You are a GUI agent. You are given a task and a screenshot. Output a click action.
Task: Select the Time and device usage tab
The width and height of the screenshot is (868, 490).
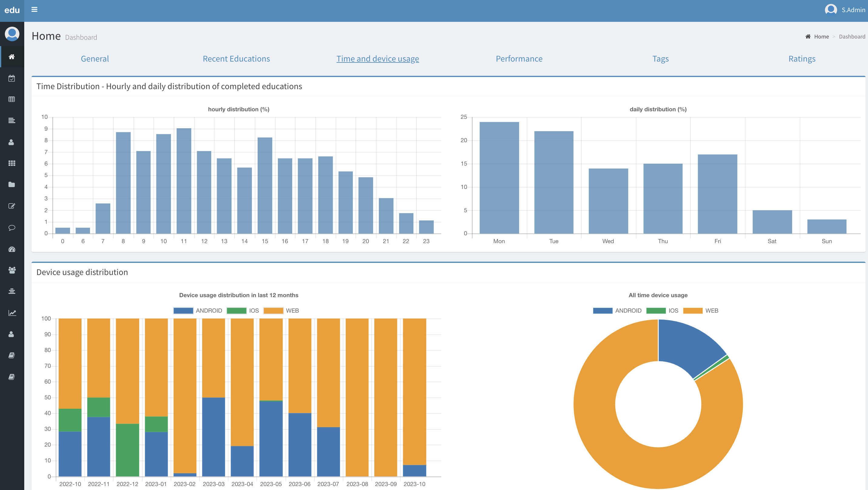pos(377,59)
